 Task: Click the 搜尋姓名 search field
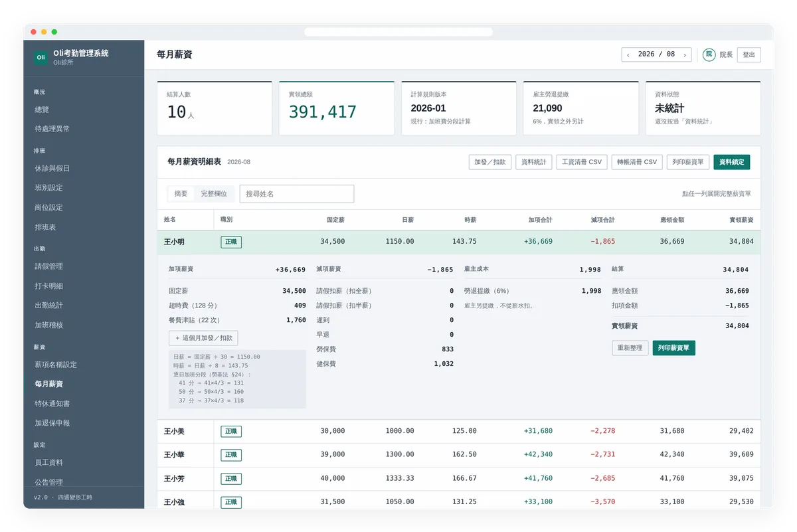click(297, 194)
